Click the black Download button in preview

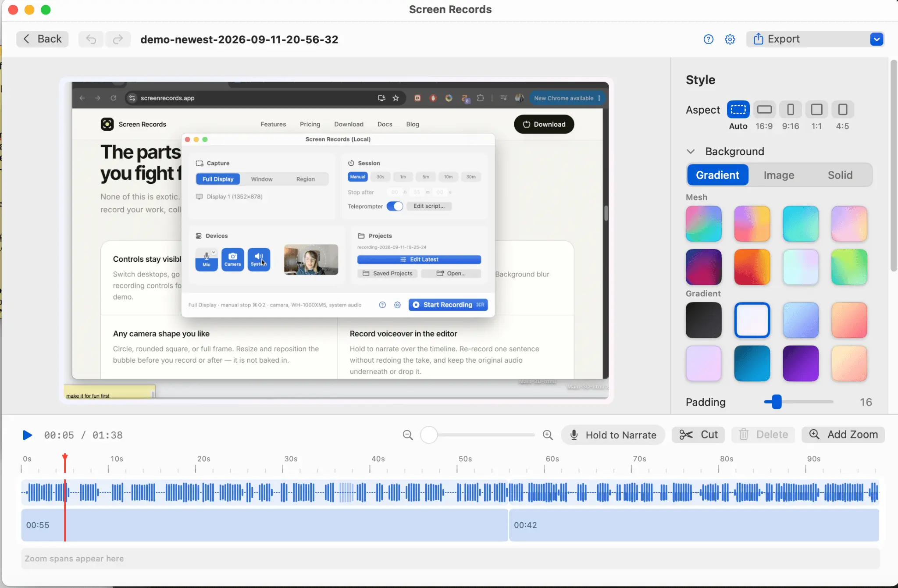click(544, 124)
